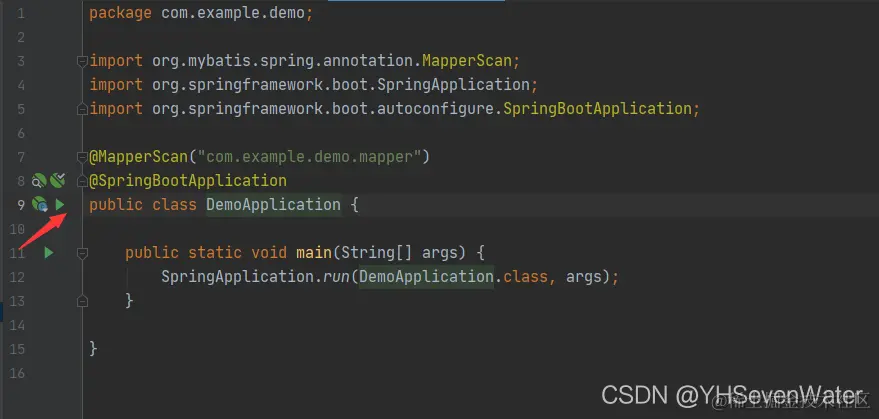Toggle the fold marker beside @MapperScan on line 7
Image resolution: width=879 pixels, height=419 pixels.
(x=82, y=157)
